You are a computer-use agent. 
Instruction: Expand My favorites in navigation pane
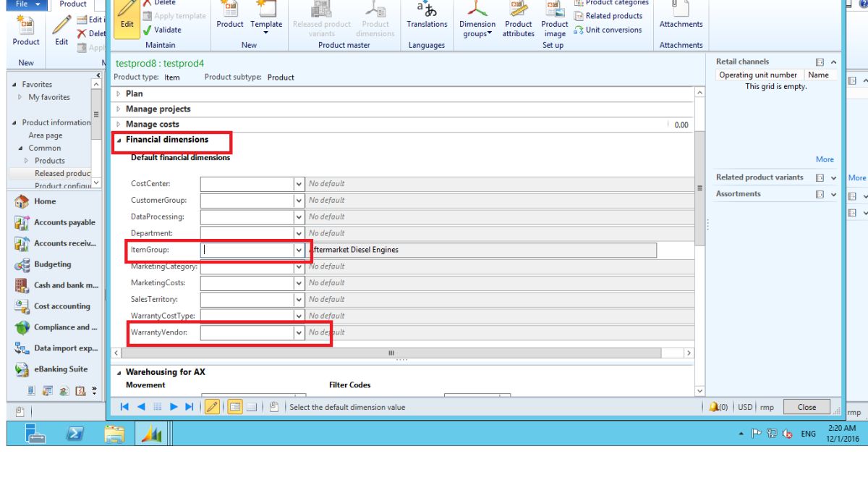pos(20,97)
